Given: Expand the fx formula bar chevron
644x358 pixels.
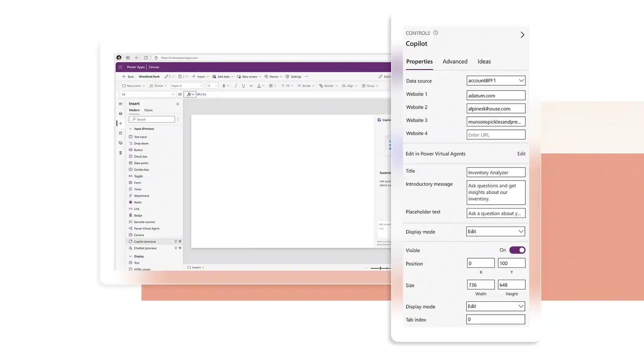Looking at the screenshot, I should click(193, 94).
